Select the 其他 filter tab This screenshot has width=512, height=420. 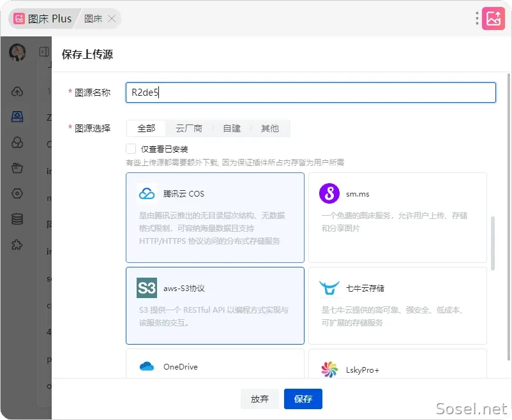tap(269, 128)
